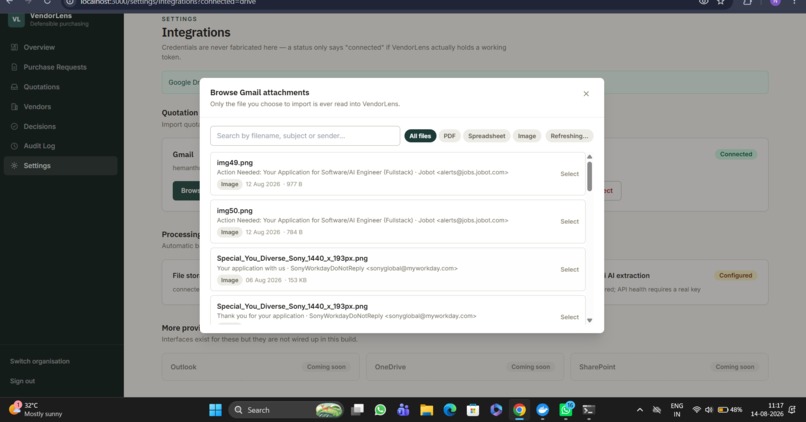Open Microsoft Store from the taskbar
This screenshot has height=422, width=806.
pyautogui.click(x=473, y=410)
